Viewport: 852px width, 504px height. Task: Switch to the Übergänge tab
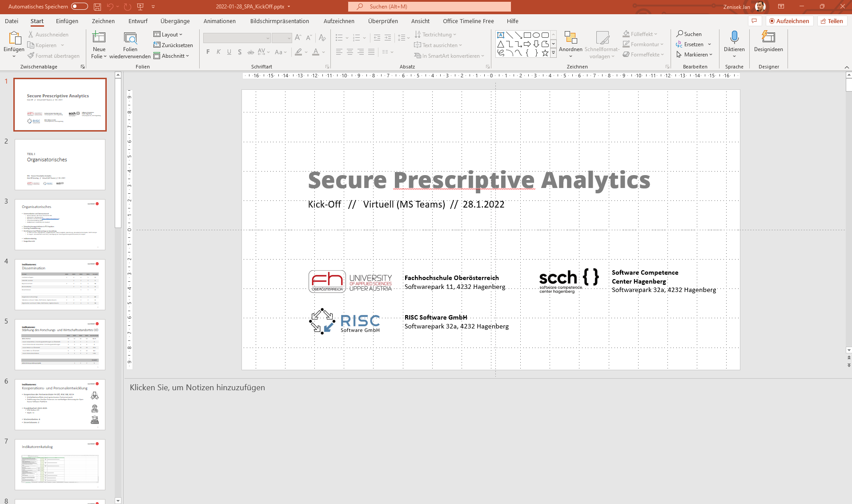pyautogui.click(x=175, y=21)
